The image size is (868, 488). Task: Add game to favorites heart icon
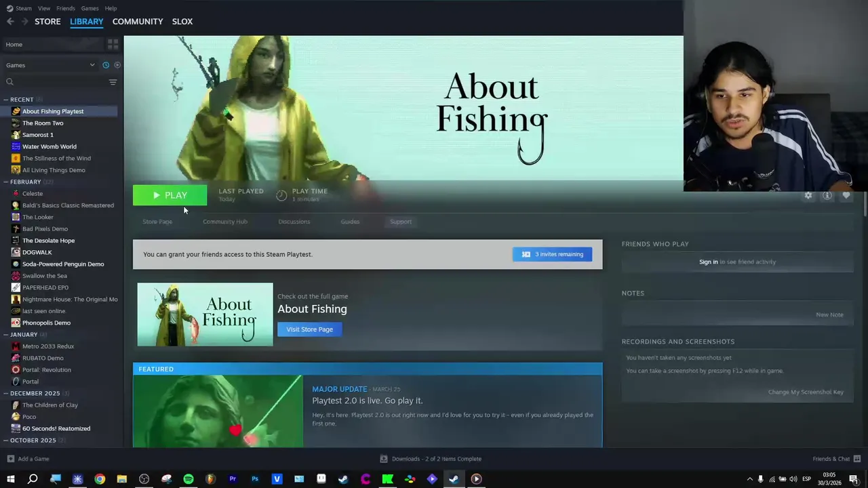(x=846, y=195)
